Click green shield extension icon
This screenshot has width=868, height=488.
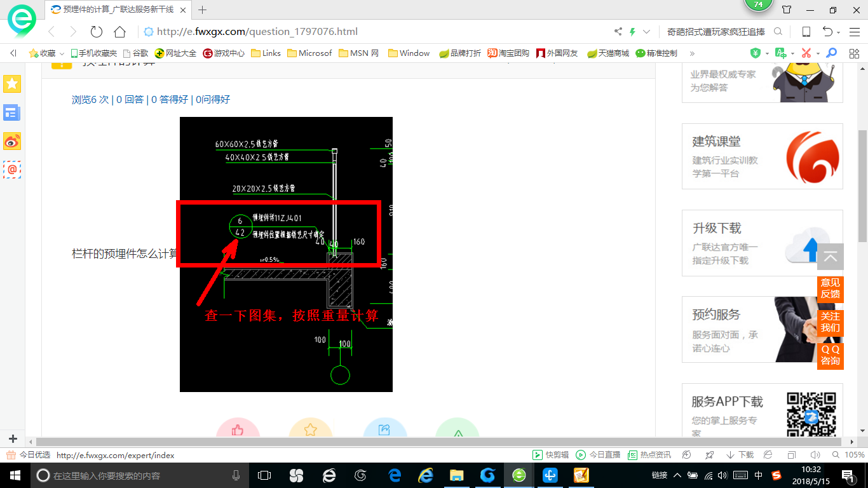[x=756, y=53]
